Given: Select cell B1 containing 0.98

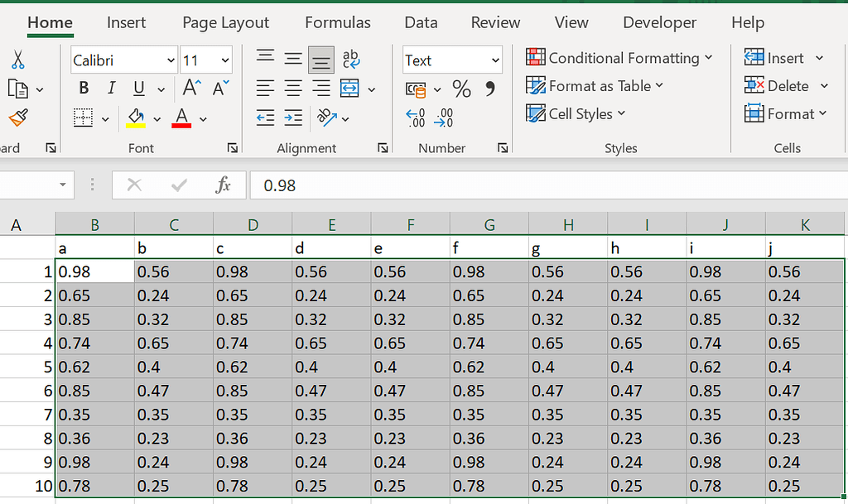Looking at the screenshot, I should [94, 271].
